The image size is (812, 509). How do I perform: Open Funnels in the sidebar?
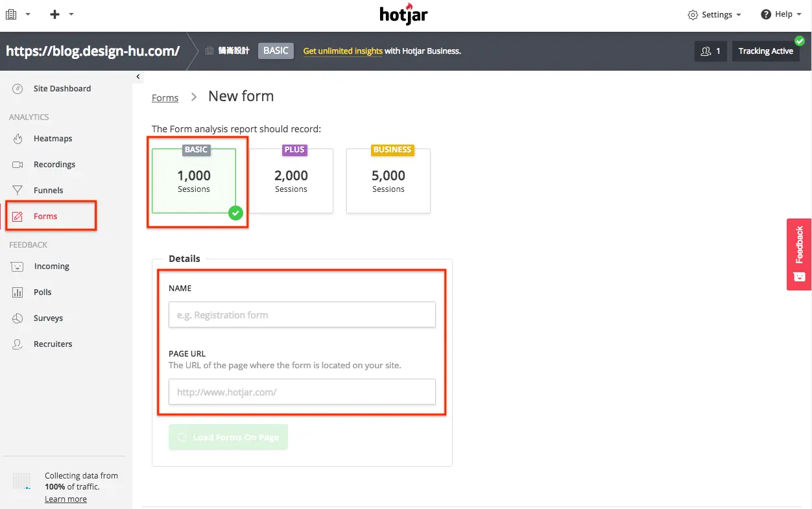[48, 190]
